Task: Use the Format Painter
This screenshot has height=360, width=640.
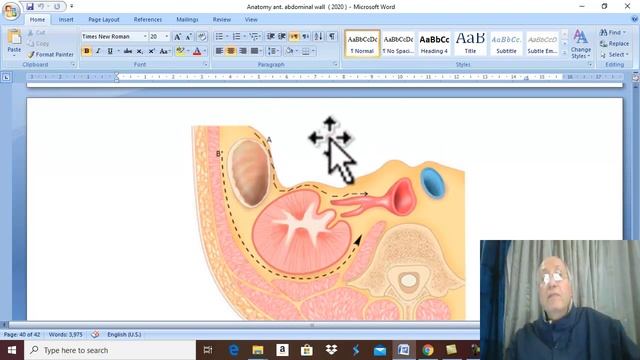Action: tap(51, 54)
